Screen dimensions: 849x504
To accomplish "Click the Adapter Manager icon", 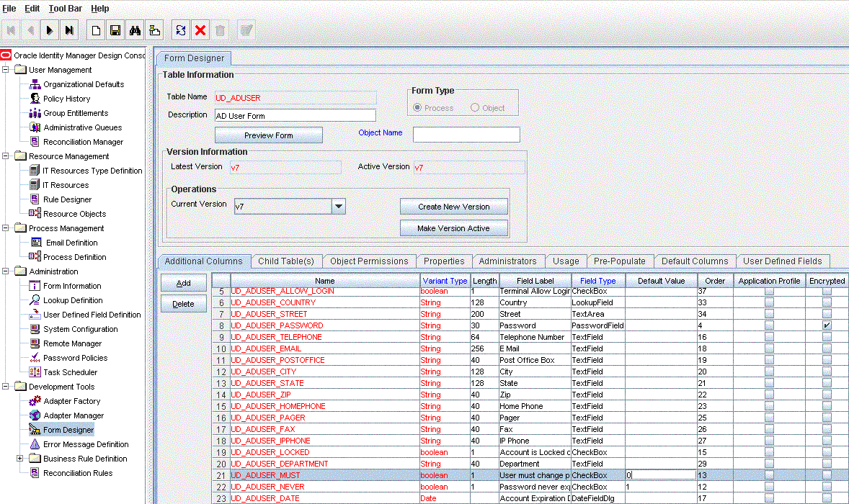I will [35, 415].
